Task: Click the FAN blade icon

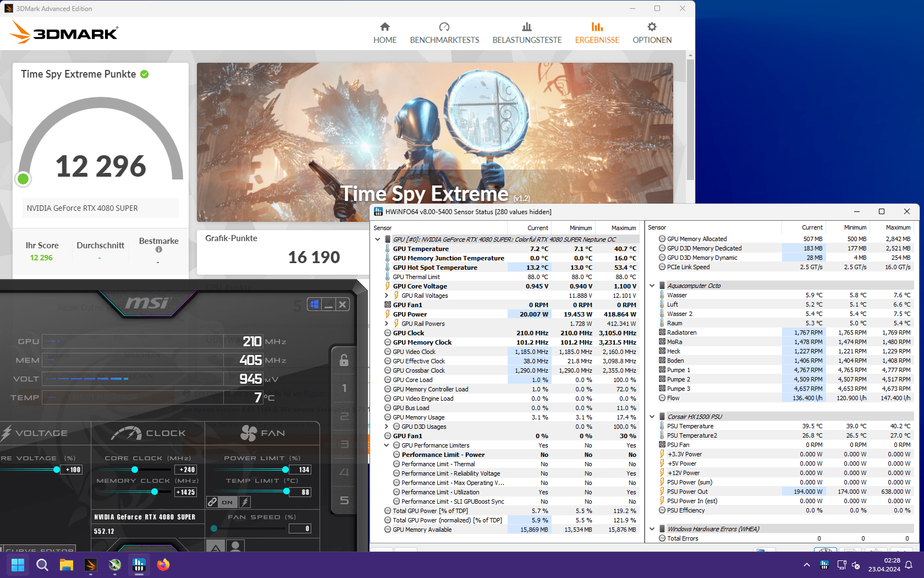Action: (249, 433)
